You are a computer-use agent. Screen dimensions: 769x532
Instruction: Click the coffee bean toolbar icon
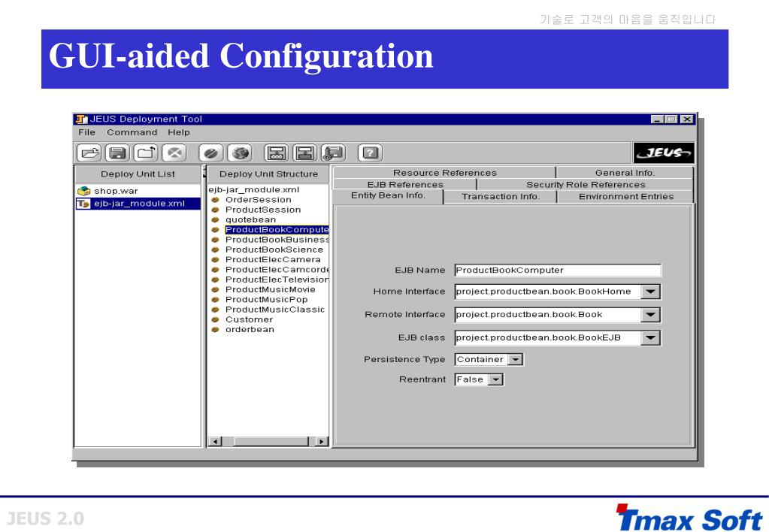click(x=211, y=153)
